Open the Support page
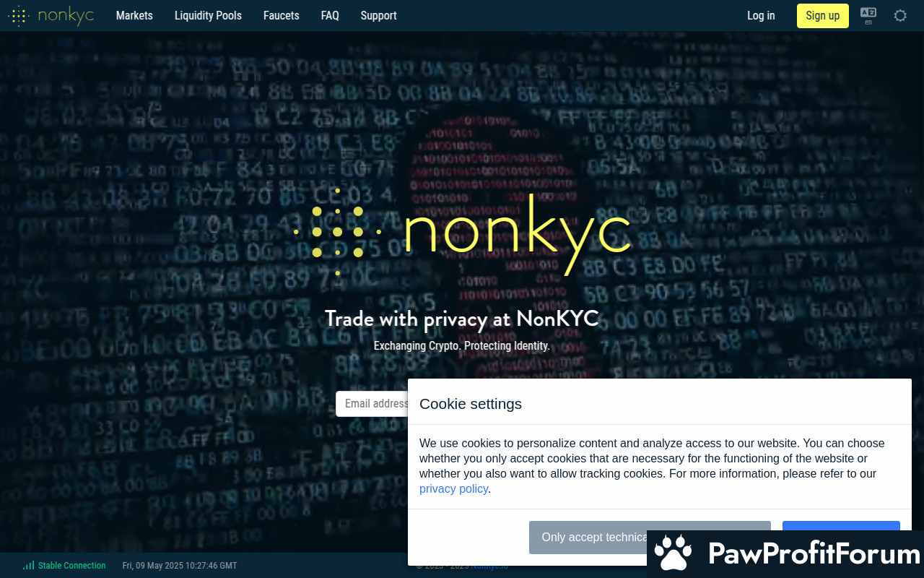The image size is (924, 578). tap(378, 15)
